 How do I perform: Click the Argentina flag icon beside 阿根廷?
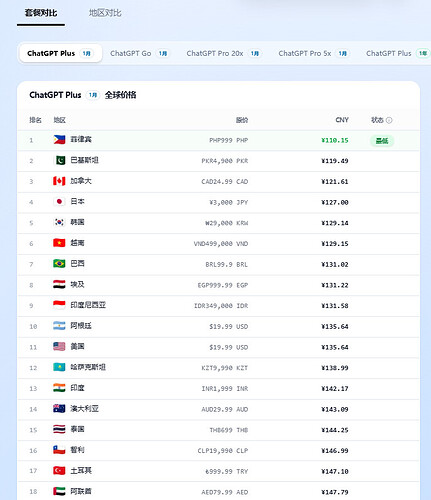point(59,326)
